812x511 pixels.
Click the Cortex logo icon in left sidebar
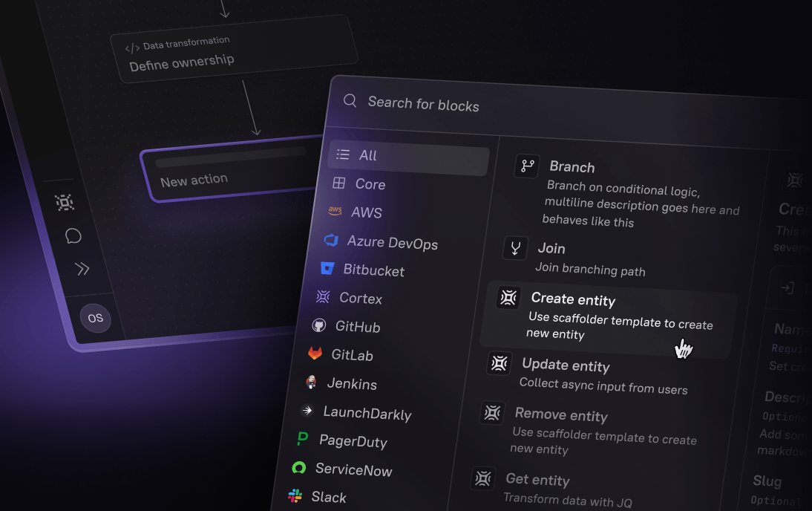65,202
